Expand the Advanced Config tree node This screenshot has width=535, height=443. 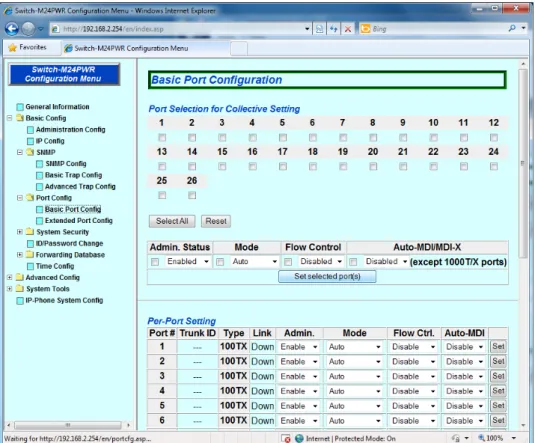10,277
